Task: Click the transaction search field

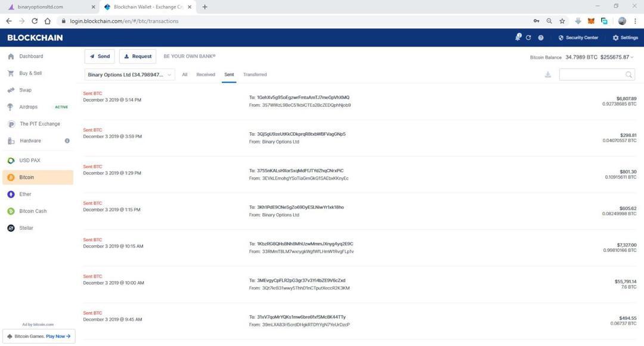Action: (x=597, y=74)
